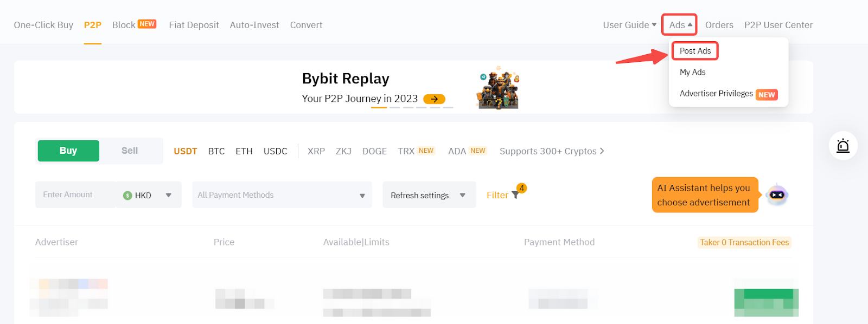Image resolution: width=868 pixels, height=324 pixels.
Task: Go to the P2P User Center link
Action: [x=778, y=25]
